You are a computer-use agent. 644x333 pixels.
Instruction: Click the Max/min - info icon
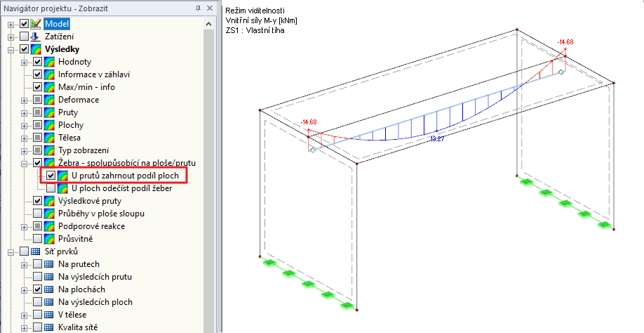pyautogui.click(x=49, y=87)
